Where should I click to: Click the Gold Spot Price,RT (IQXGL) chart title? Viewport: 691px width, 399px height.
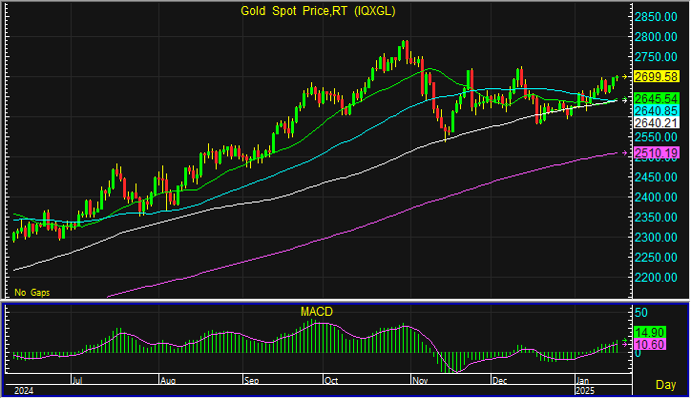[x=318, y=11]
